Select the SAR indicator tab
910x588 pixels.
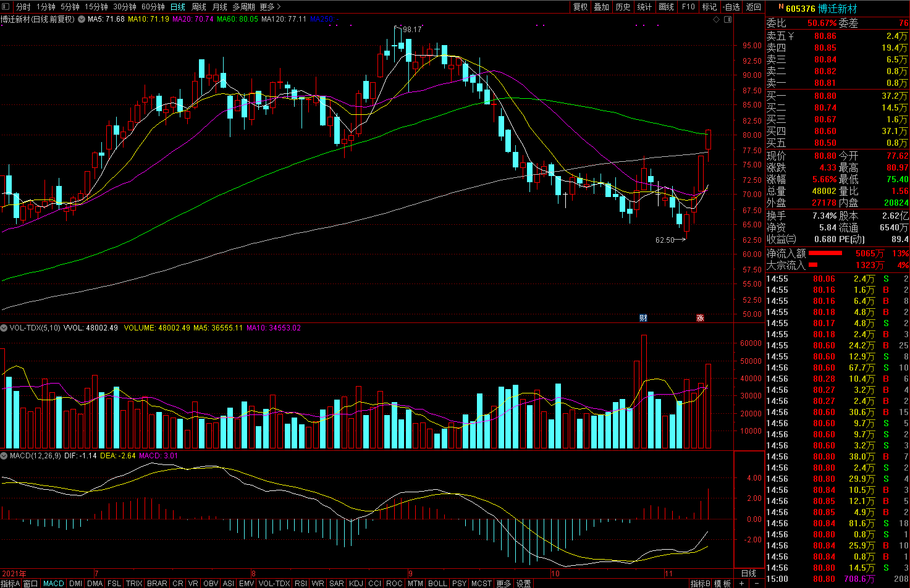tap(337, 583)
